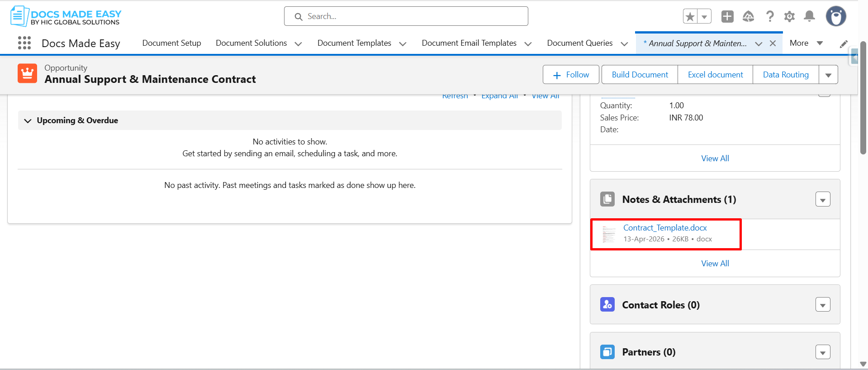Click the Docs Made Easy logo

point(66,16)
